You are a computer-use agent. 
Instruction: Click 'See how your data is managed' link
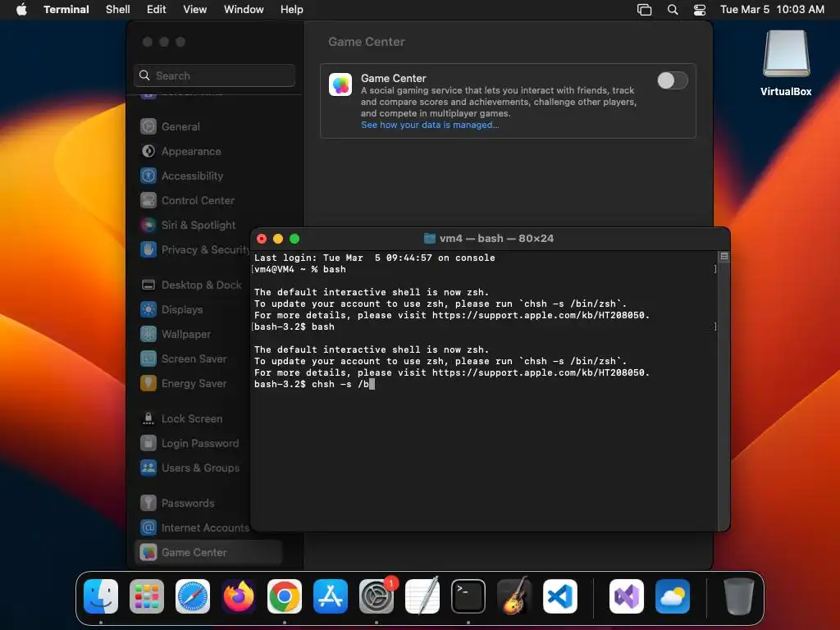click(430, 125)
